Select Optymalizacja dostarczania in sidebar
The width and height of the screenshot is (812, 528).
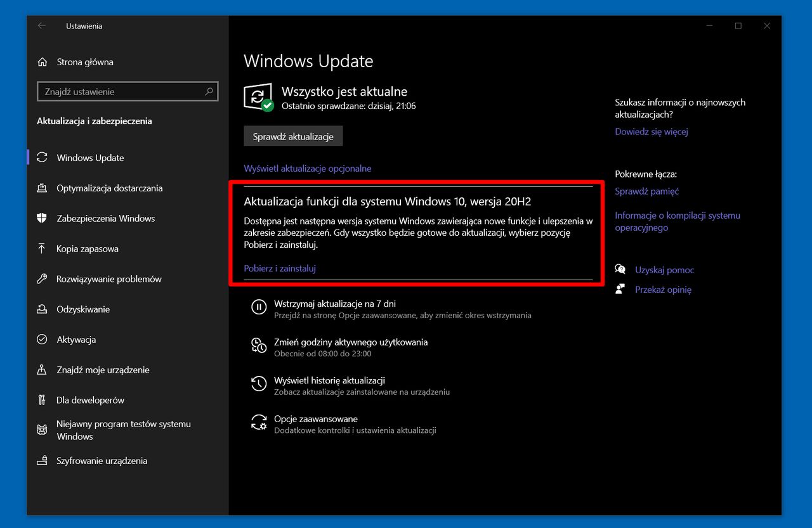110,188
